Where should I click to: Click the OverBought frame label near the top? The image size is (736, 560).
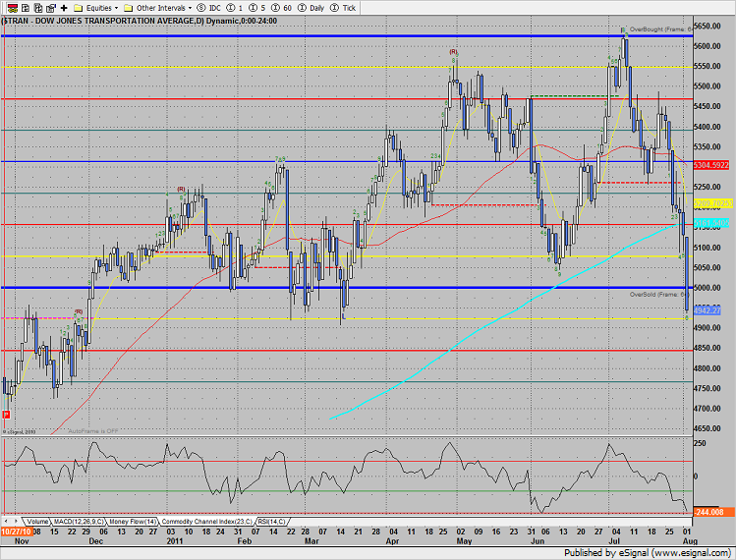pos(661,29)
